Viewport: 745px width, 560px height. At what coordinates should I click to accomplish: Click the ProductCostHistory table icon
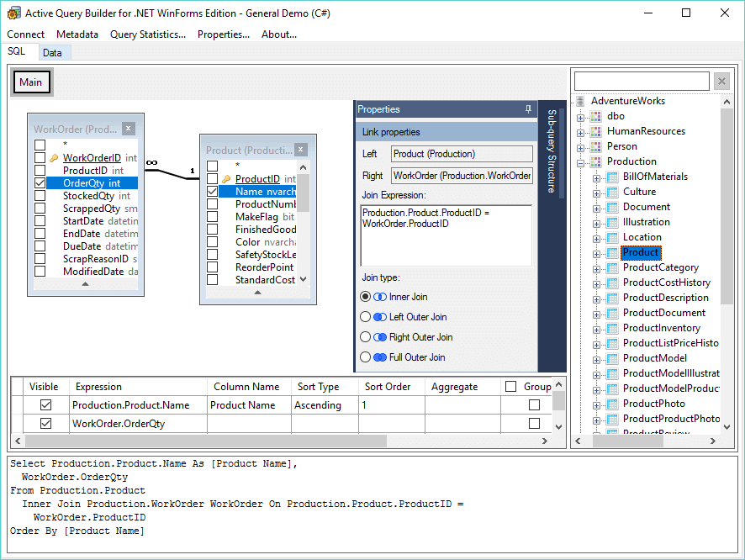point(612,283)
